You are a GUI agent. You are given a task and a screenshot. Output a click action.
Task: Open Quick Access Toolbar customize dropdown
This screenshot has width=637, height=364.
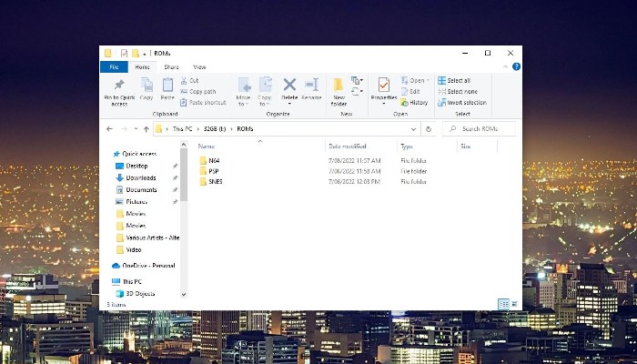coord(145,54)
